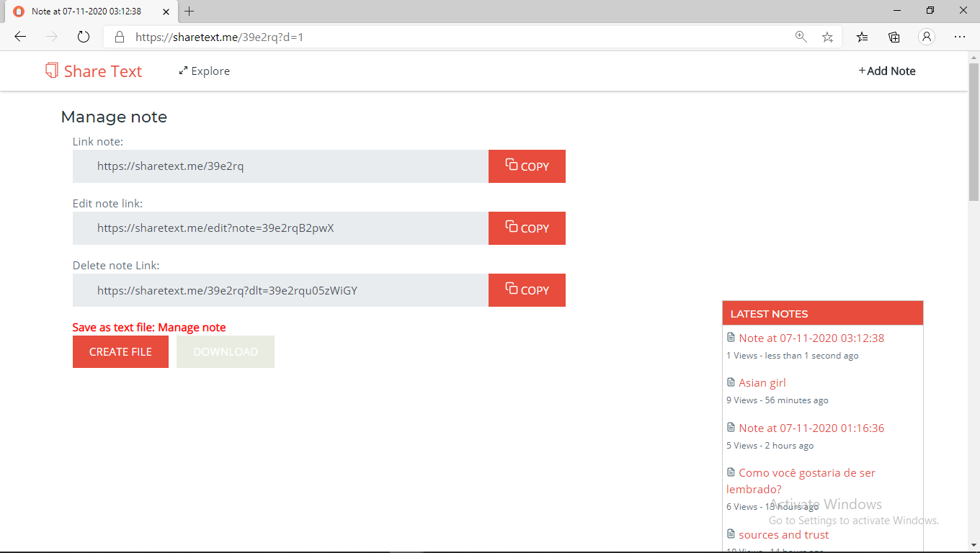The height and width of the screenshot is (553, 980).
Task: Refresh the page with the reload icon
Action: pyautogui.click(x=83, y=37)
